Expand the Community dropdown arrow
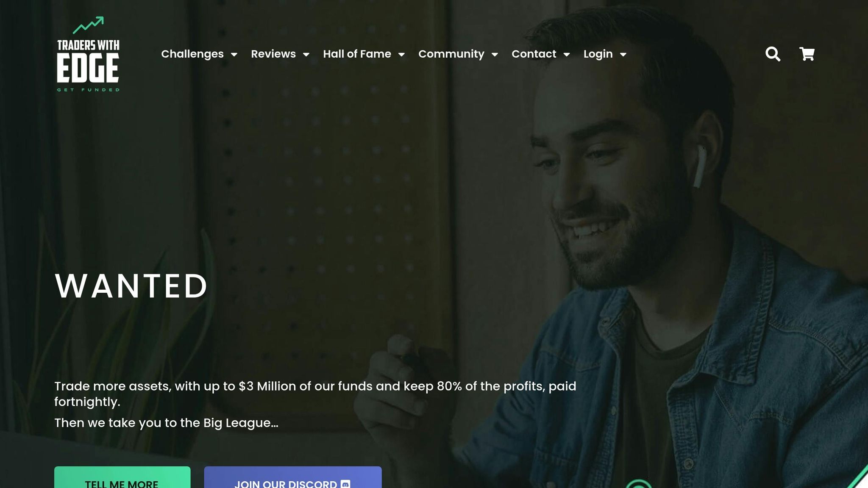The image size is (868, 488). 495,54
